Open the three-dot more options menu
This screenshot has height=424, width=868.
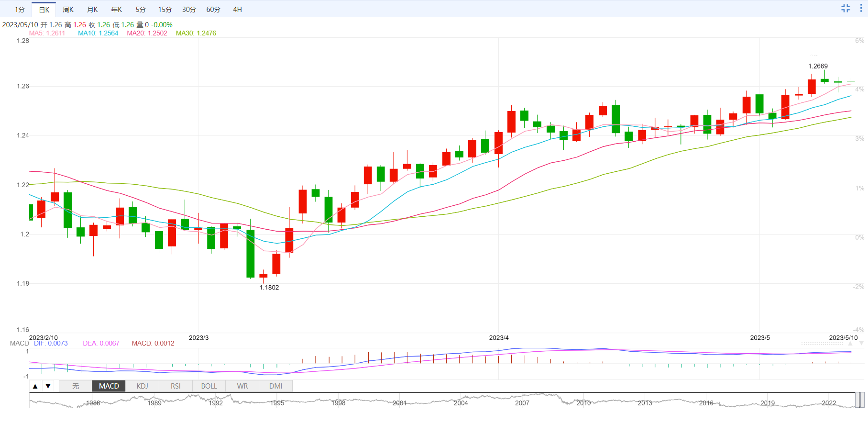coord(861,8)
